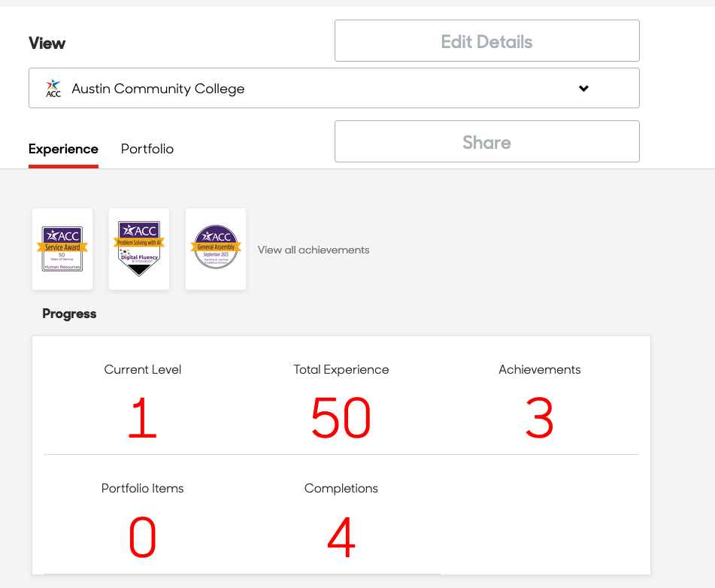715x588 pixels.
Task: Click the Share button
Action: point(487,141)
